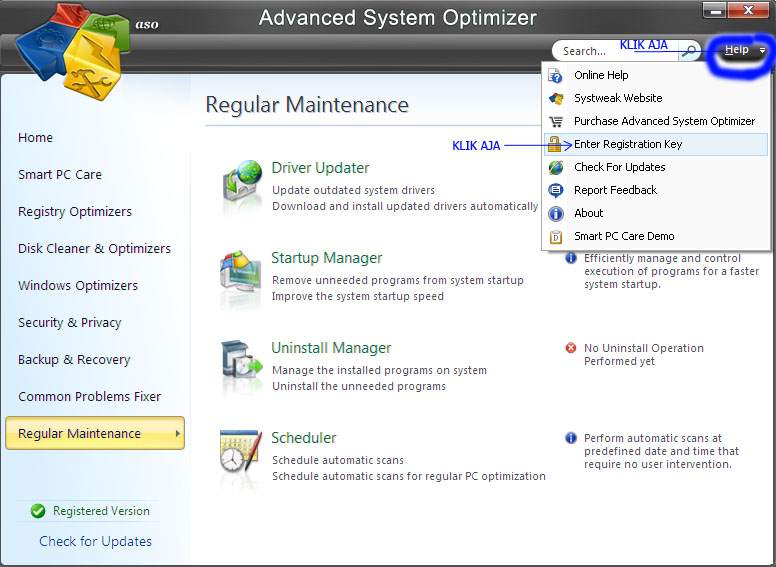
Task: Close the Advanced System Optimizer window
Action: click(x=748, y=10)
